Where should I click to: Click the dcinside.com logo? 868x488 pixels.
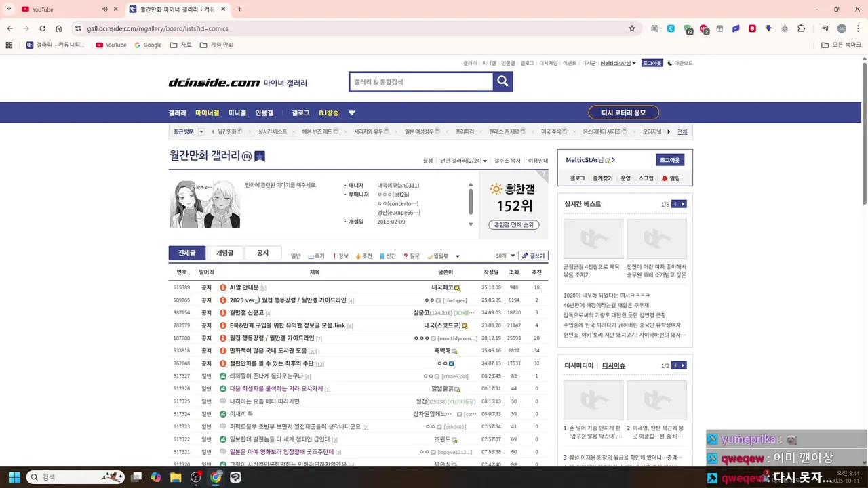[214, 83]
